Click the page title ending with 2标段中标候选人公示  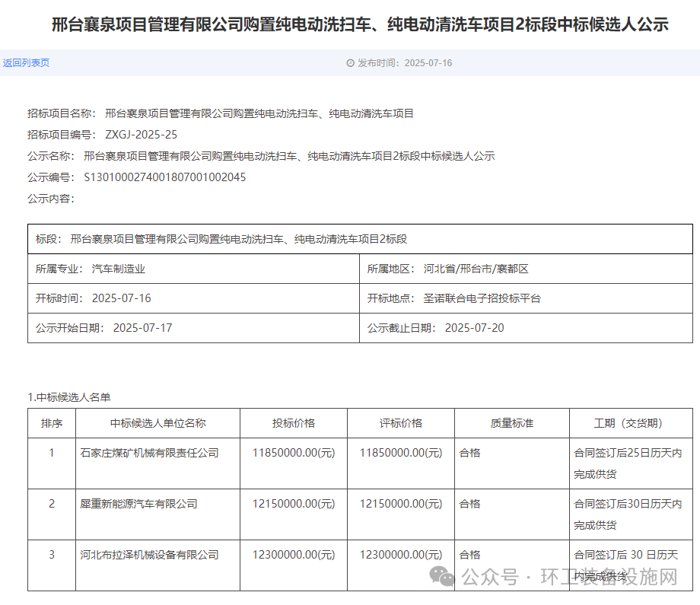[x=360, y=24]
